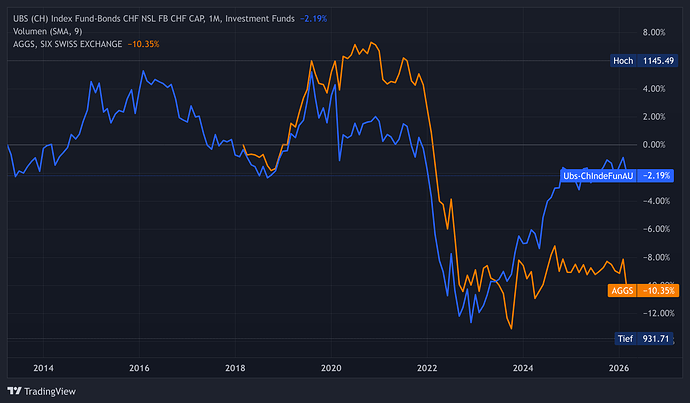Click the orange −10.35% badge on price axis
This screenshot has height=403, width=690.
click(x=657, y=291)
